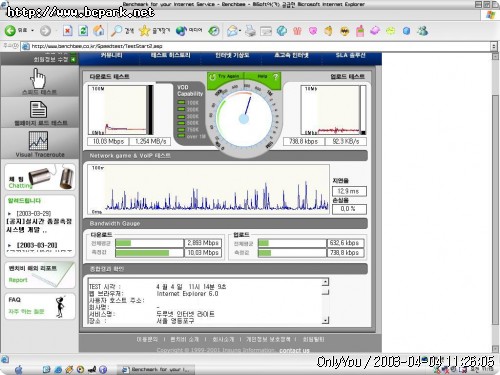Click the Stop loading red X icon
The height and width of the screenshot is (375, 500).
(67, 31)
